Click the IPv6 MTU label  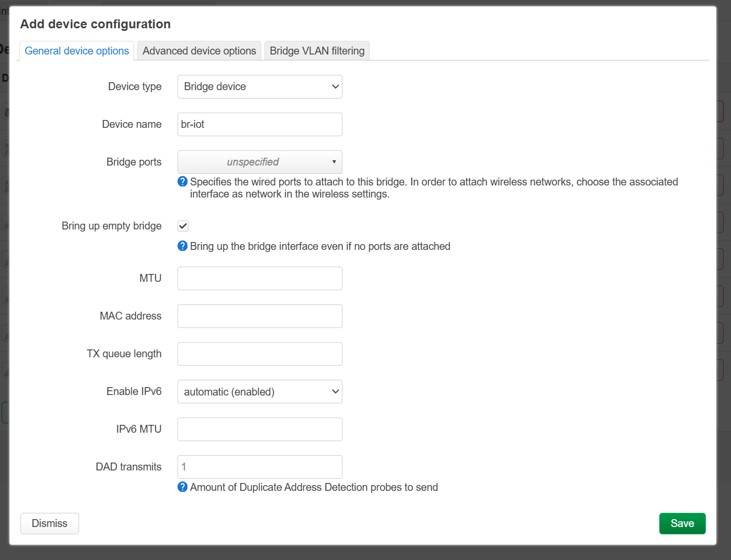tap(139, 429)
